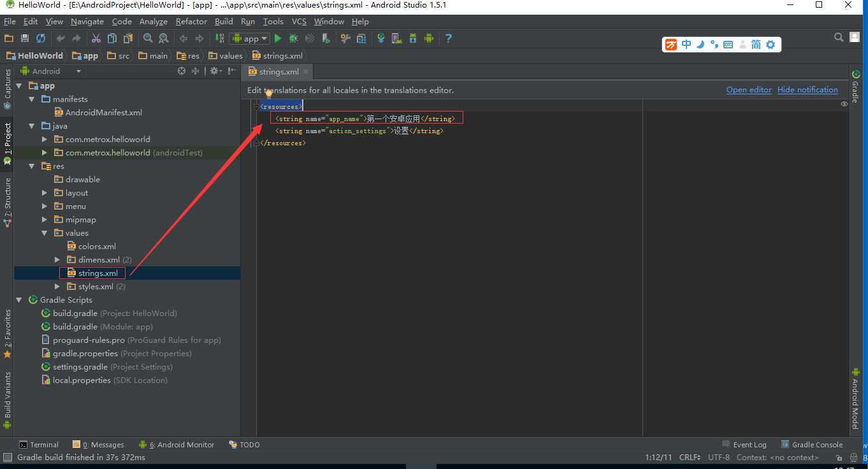
Task: Open the Android Monitor tool window
Action: tap(177, 445)
